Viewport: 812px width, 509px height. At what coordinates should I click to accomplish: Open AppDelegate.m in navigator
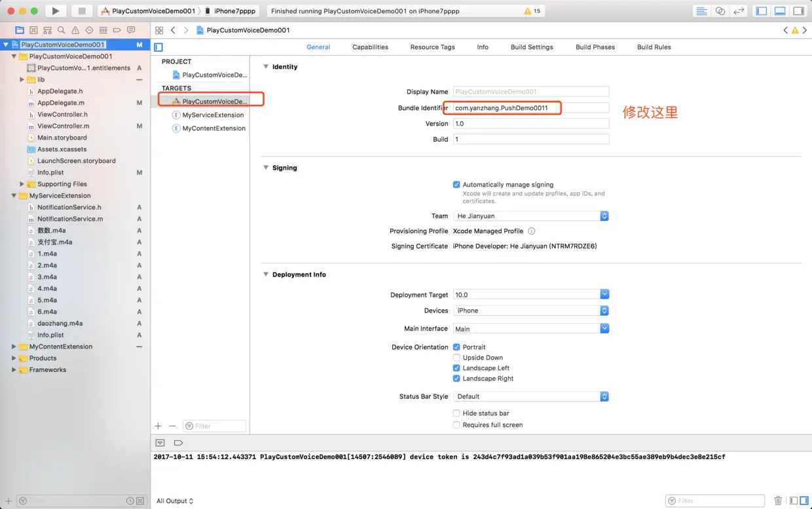61,103
